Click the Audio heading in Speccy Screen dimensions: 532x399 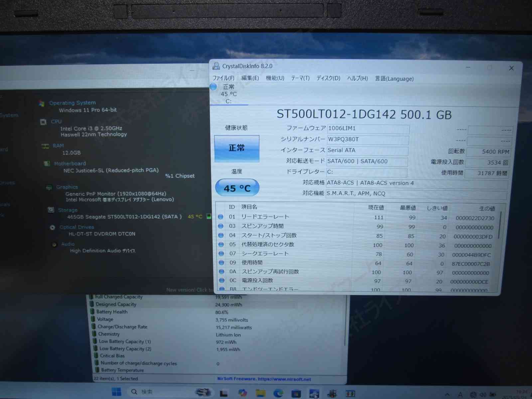(68, 244)
